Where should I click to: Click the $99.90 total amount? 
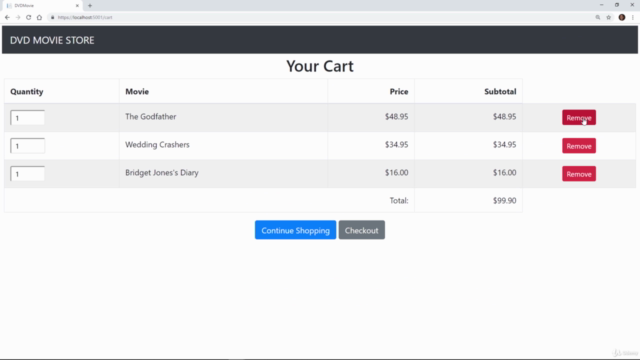tap(504, 200)
